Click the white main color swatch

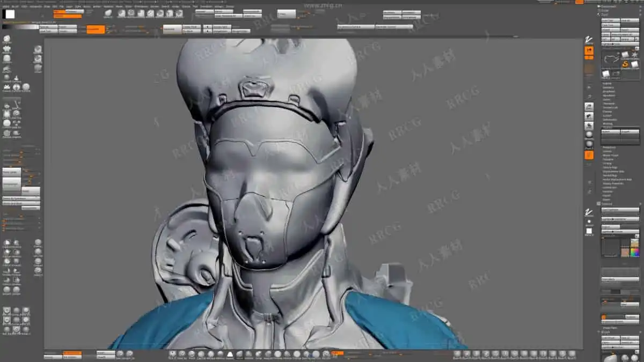[10, 14]
